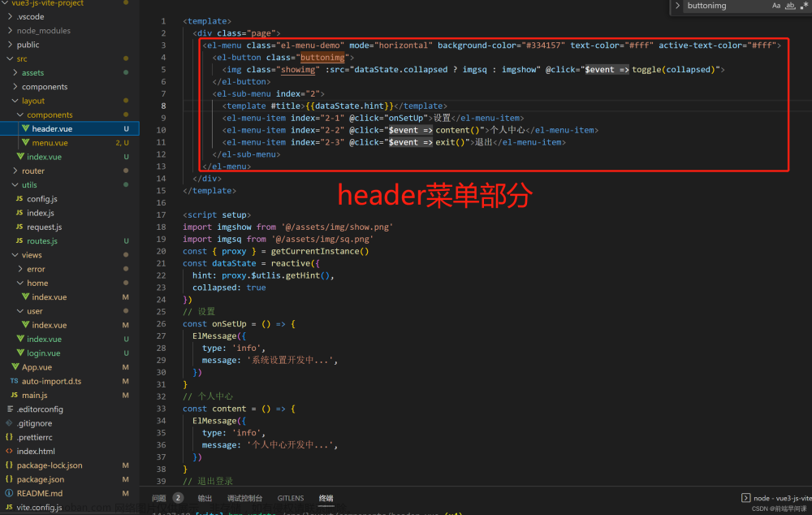Image resolution: width=812 pixels, height=515 pixels.
Task: Open the 调试控制台 tab
Action: coord(244,498)
